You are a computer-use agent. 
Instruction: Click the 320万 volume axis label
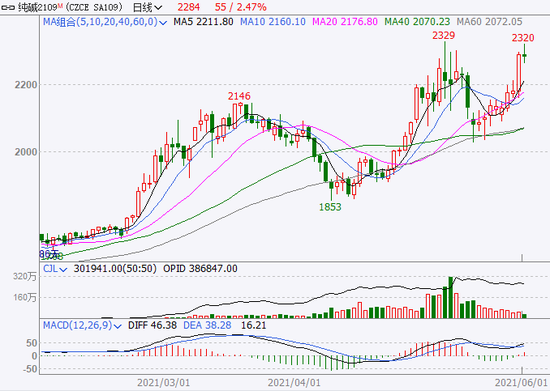pyautogui.click(x=25, y=277)
